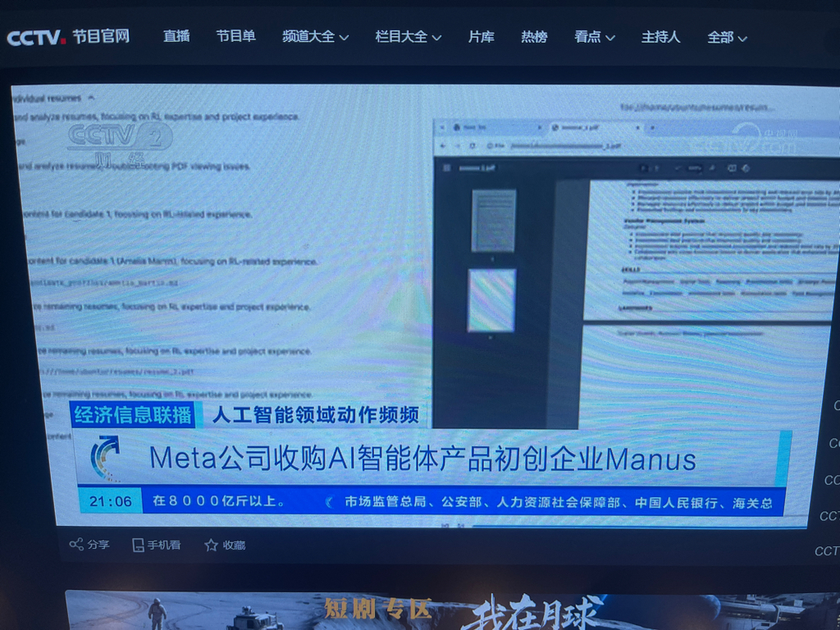
Task: Expand the 栏目大全 dropdown
Action: coord(409,36)
